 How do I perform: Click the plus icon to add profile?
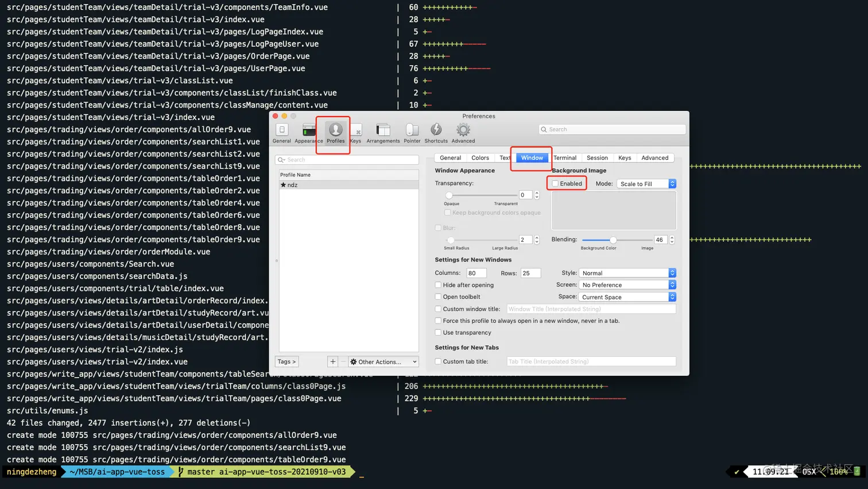pyautogui.click(x=333, y=361)
